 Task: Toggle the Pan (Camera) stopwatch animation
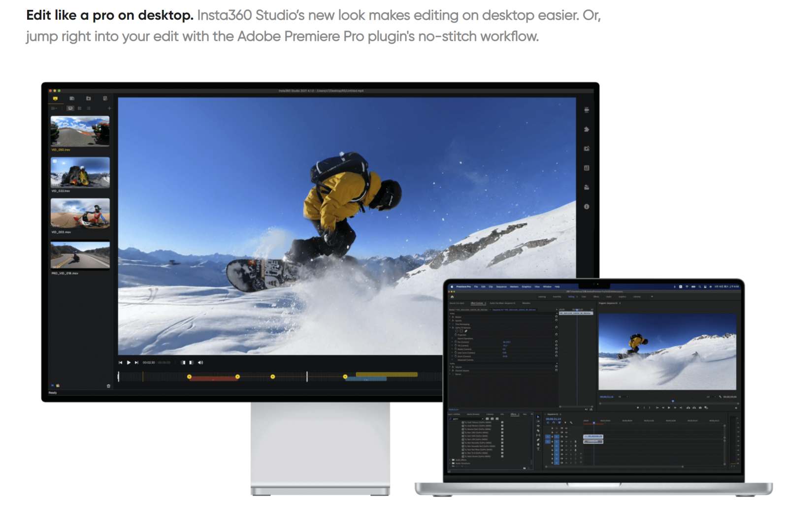[x=456, y=342]
